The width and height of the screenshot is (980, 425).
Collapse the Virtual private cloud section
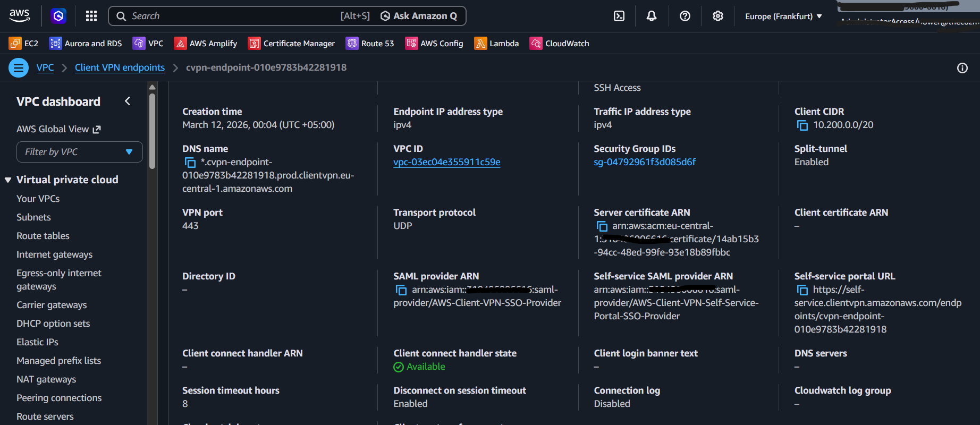pos(8,180)
